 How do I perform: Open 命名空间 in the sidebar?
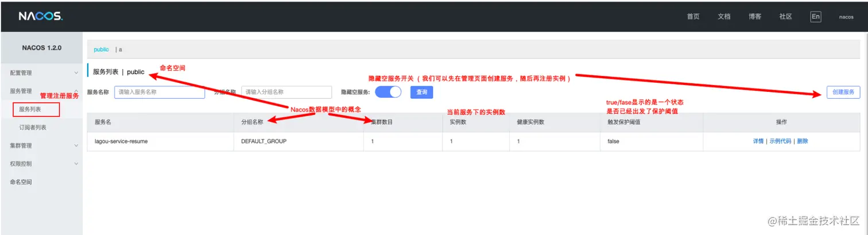(x=21, y=182)
